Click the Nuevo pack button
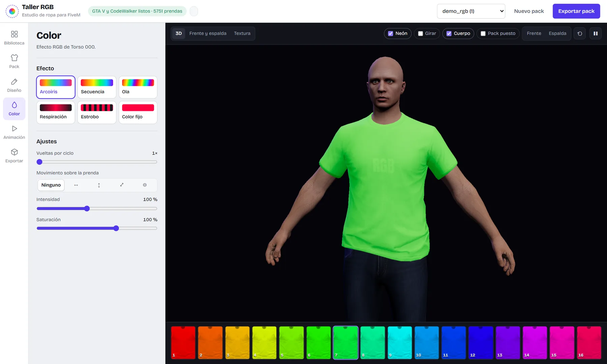This screenshot has width=607, height=364. [x=529, y=11]
